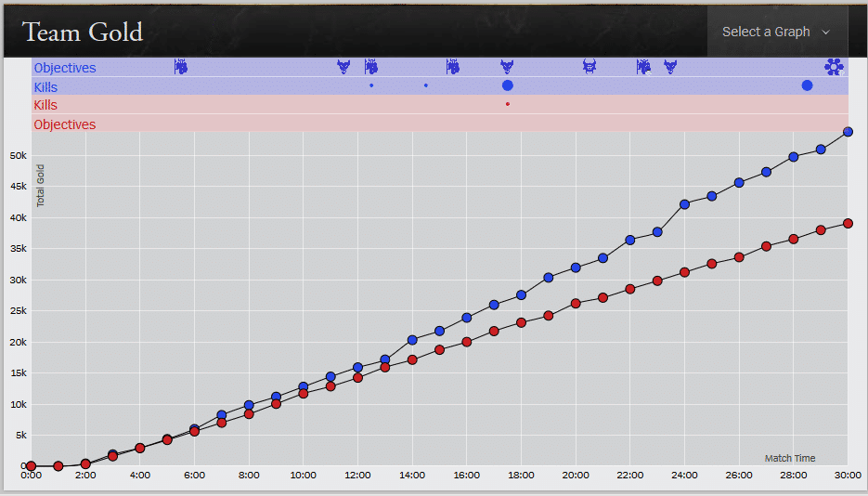Click the chevron arrow beside Select a Graph
The width and height of the screenshot is (868, 496).
pyautogui.click(x=826, y=32)
